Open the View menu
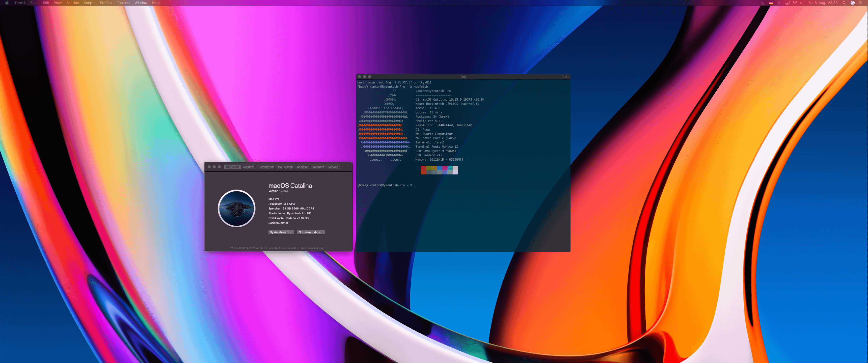 58,3
